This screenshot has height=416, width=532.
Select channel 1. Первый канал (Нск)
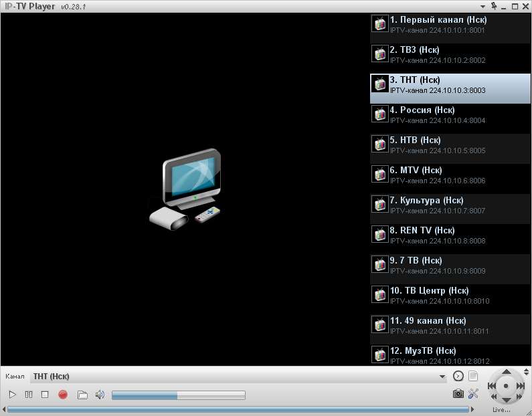click(450, 28)
